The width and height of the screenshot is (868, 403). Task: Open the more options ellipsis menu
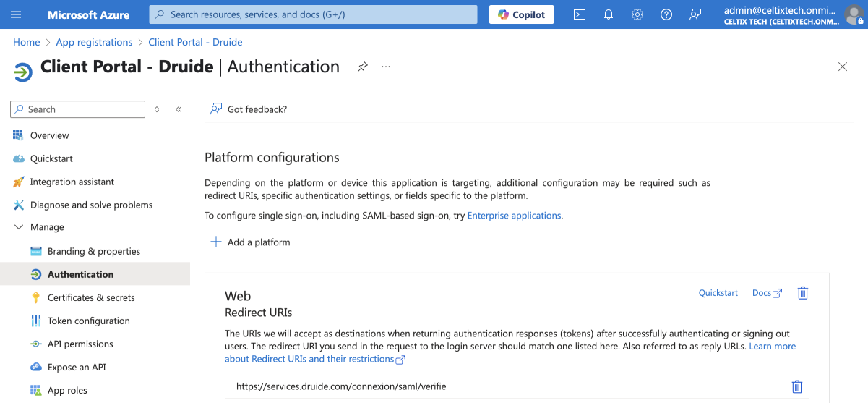(x=386, y=67)
